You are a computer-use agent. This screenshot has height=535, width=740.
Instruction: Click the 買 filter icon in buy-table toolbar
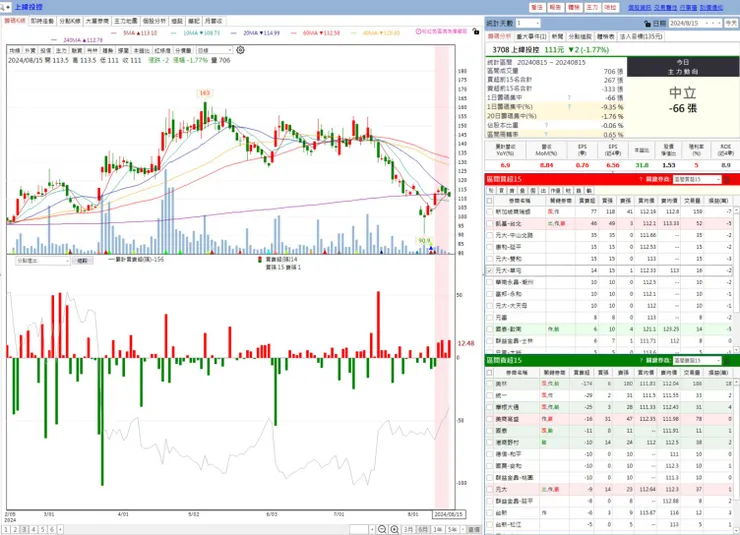click(501, 191)
